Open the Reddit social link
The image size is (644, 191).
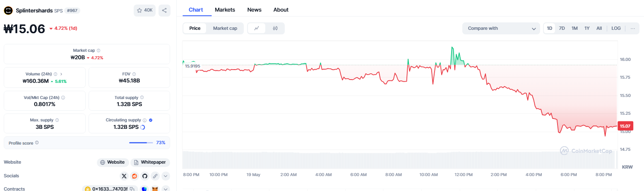(x=135, y=176)
